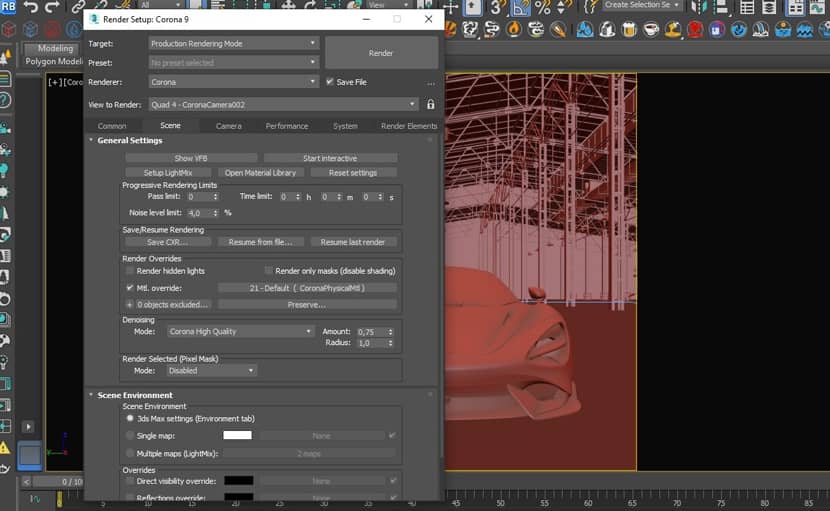Click the Noise level limit input field

199,213
